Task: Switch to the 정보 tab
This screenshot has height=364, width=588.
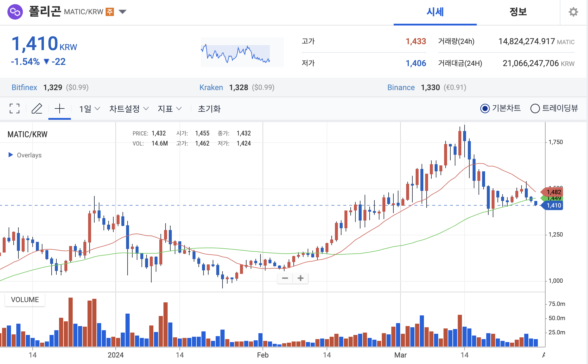Action: (x=518, y=12)
